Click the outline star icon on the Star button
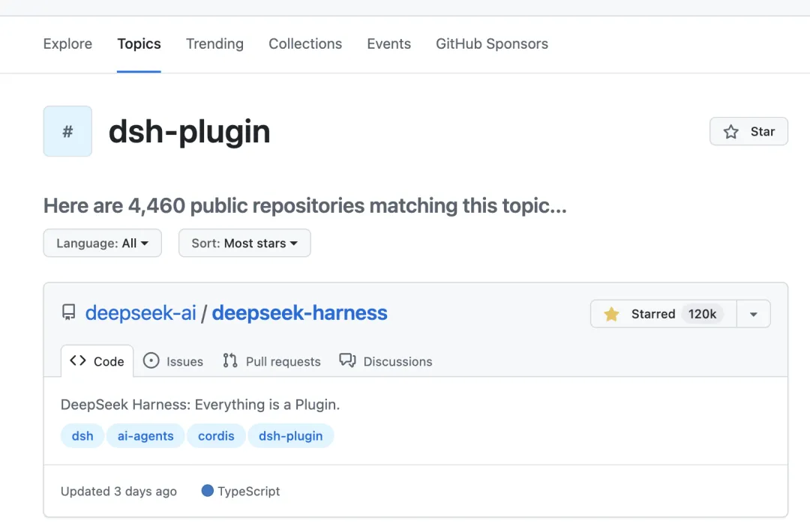The width and height of the screenshot is (810, 532). click(730, 132)
